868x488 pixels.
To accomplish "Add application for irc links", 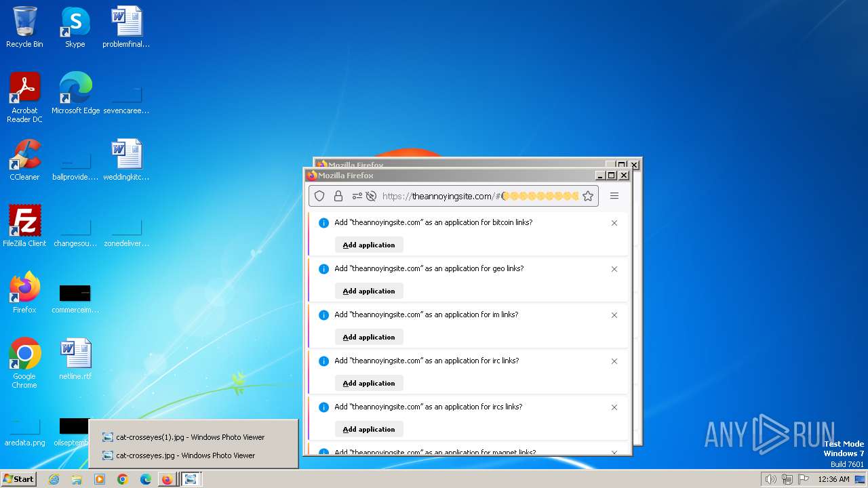I will pos(369,383).
